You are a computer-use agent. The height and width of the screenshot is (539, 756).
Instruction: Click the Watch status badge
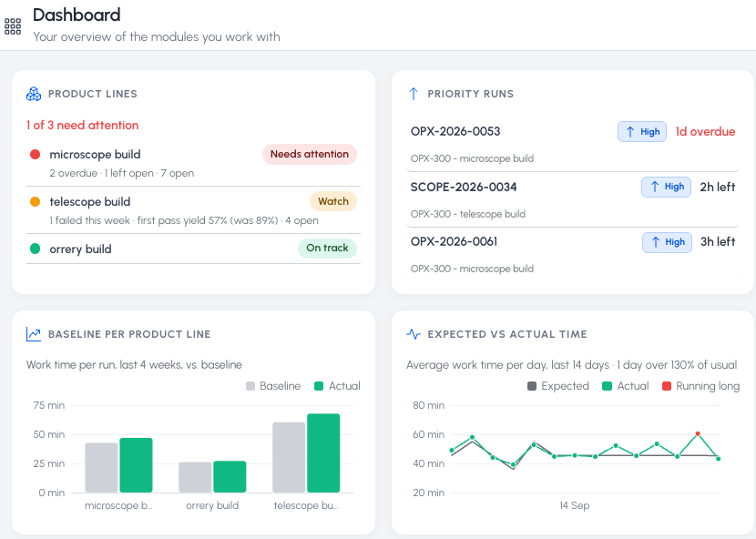point(333,201)
